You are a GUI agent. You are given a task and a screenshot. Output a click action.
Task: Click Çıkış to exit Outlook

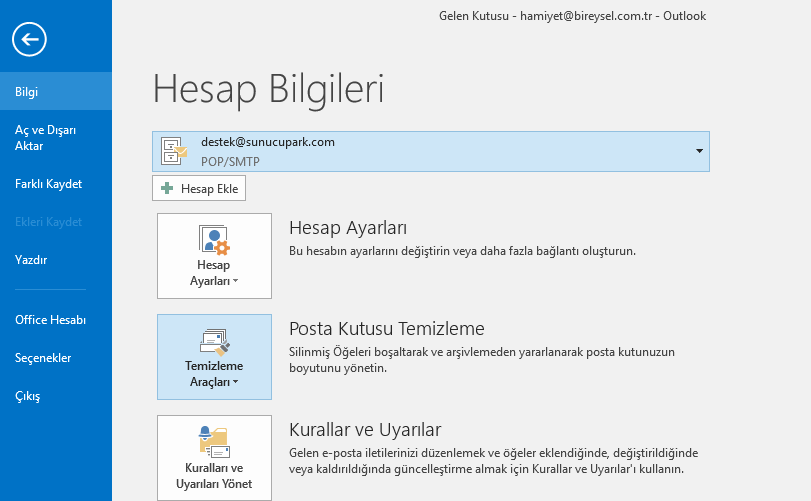56,396
